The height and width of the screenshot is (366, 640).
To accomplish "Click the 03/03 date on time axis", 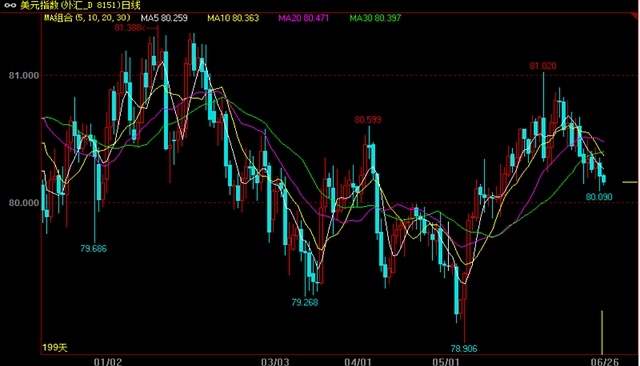I will pyautogui.click(x=275, y=362).
